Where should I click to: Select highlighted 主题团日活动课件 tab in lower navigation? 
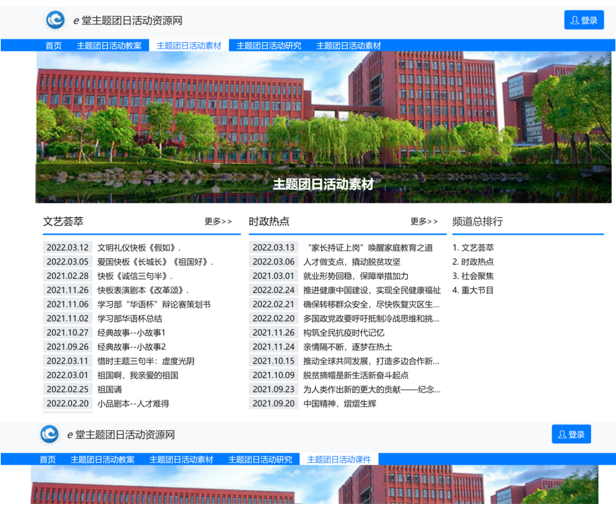(339, 459)
